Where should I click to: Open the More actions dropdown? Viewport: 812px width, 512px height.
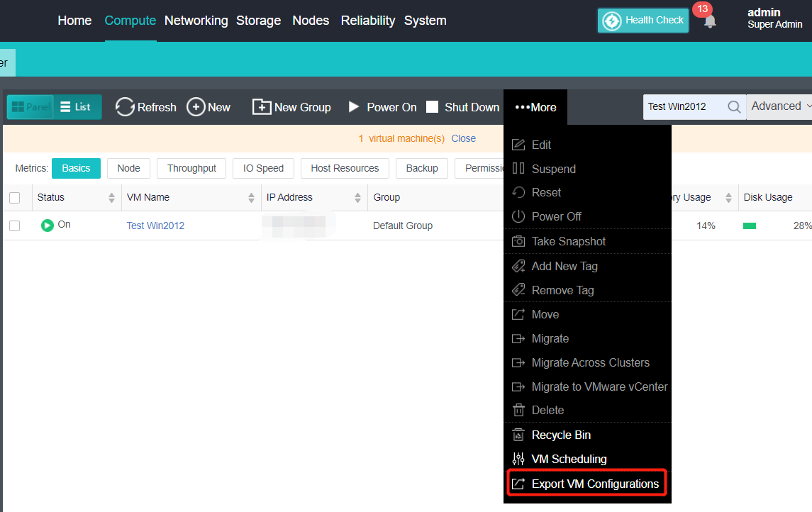535,107
